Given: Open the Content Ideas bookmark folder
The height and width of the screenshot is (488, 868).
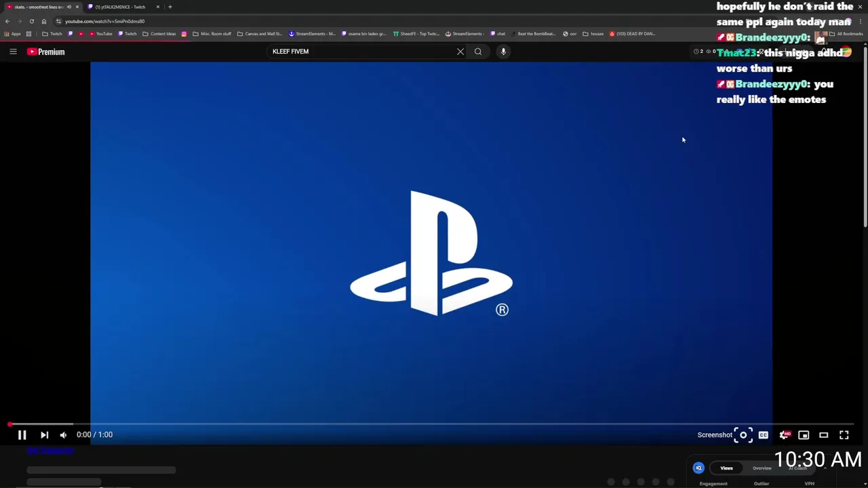Looking at the screenshot, I should point(159,34).
